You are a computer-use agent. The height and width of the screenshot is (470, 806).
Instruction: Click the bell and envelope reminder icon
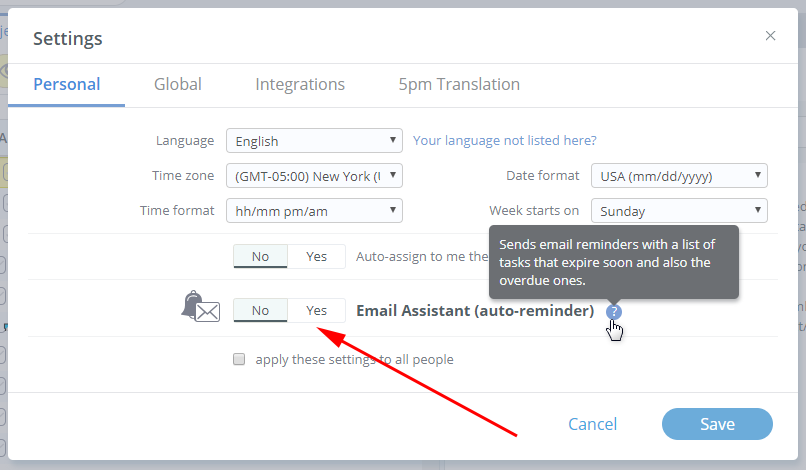[x=200, y=307]
